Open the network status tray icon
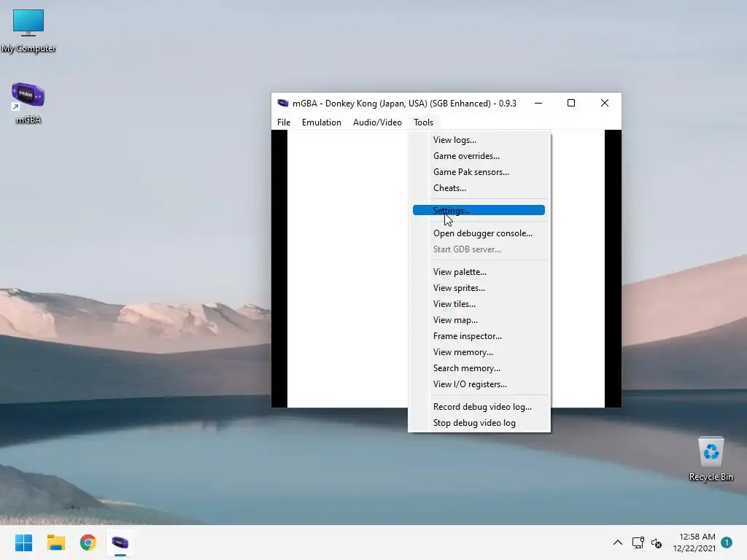 click(638, 542)
